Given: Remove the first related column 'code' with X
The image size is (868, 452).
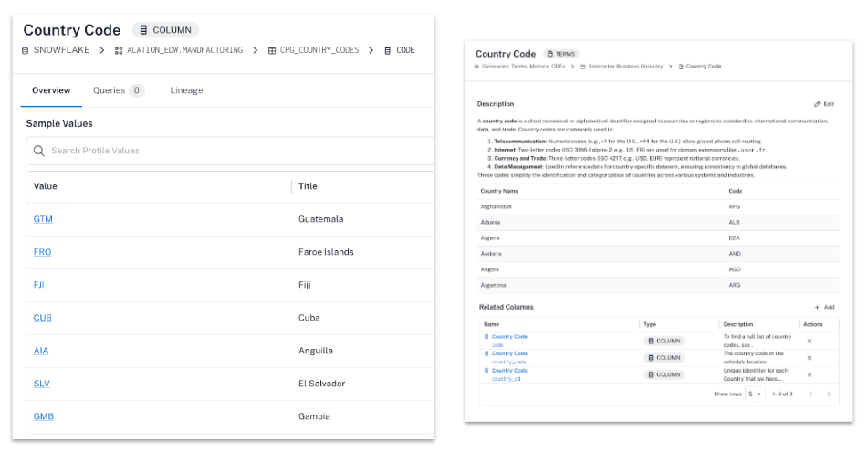Looking at the screenshot, I should click(809, 341).
